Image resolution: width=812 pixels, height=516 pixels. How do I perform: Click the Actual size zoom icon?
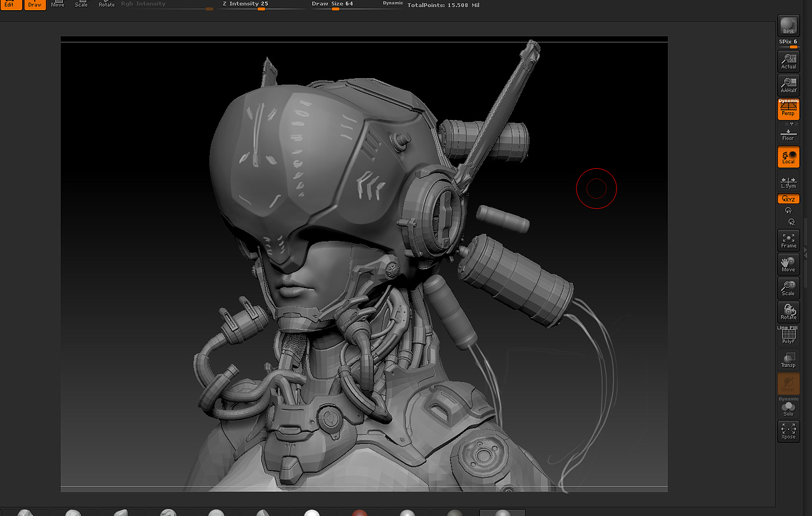[789, 61]
